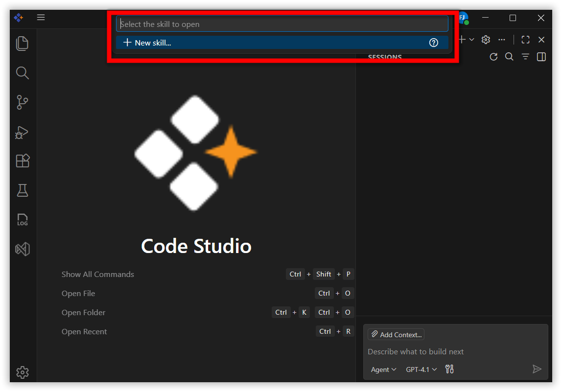
Task: Maximize the chat panel size
Action: tap(525, 40)
